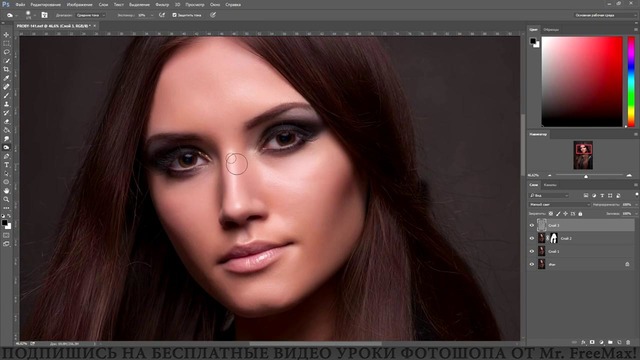Open the tonal Range dropdown in options bar

[x=90, y=15]
